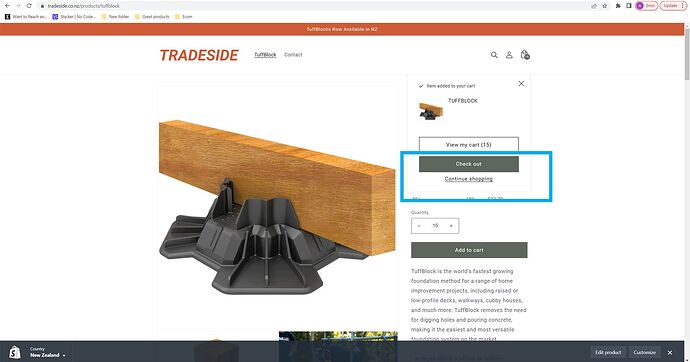
Task: Expand the Country New Zealand selector
Action: (x=48, y=352)
